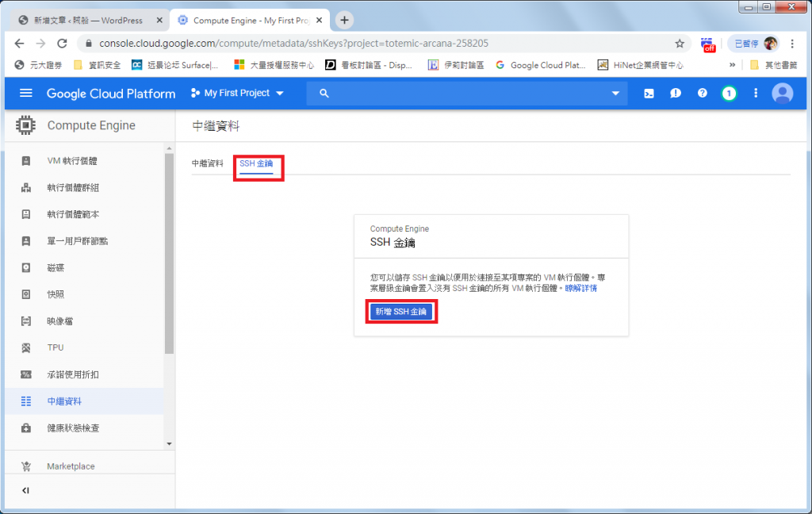Close the WordPress browser tab
Viewport: 812px width, 514px height.
[159, 20]
